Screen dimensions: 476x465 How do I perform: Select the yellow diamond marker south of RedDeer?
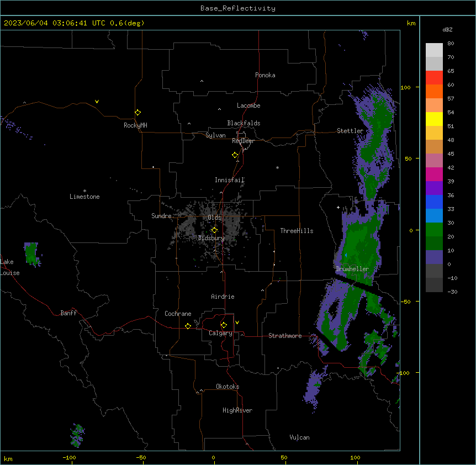[x=235, y=155]
